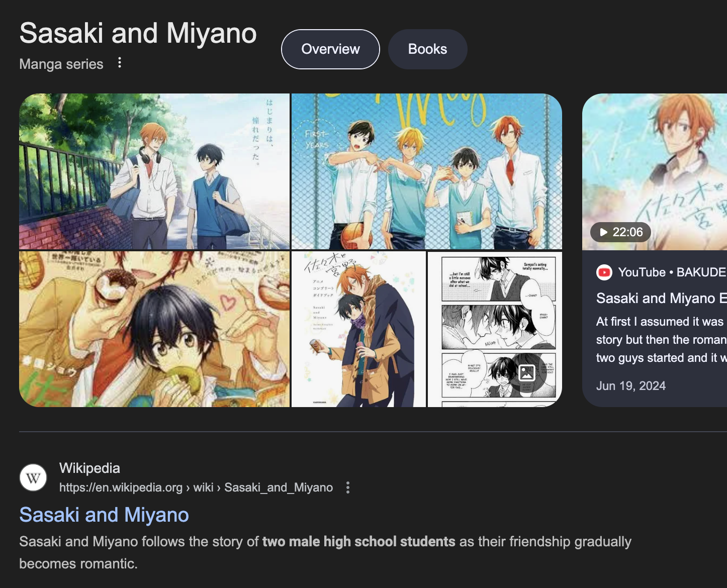Image resolution: width=727 pixels, height=588 pixels.
Task: Click the YouTube • BAKUDE source label
Action: pyautogui.click(x=672, y=272)
